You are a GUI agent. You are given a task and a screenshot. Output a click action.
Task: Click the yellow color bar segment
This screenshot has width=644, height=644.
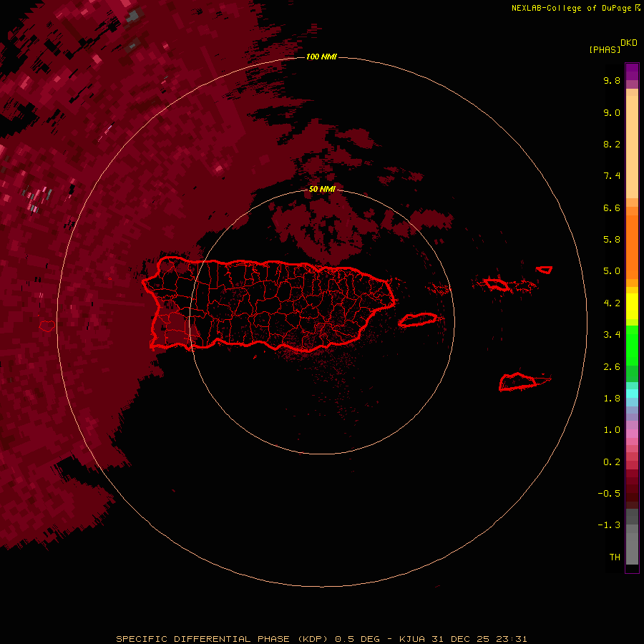point(632,306)
